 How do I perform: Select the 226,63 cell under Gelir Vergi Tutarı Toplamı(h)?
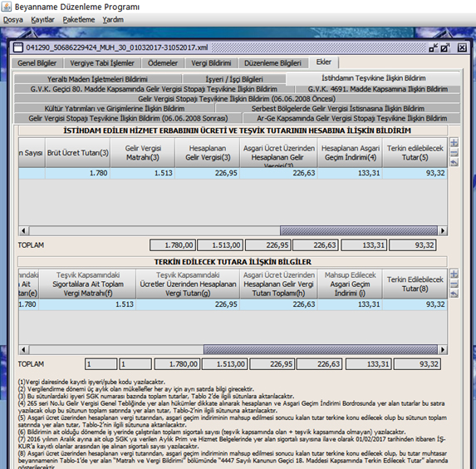(278, 304)
